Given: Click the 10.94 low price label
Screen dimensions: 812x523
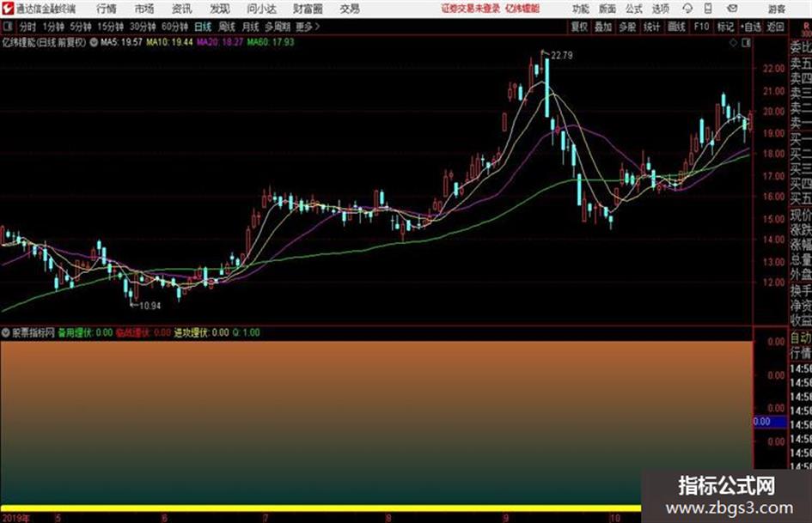Looking at the screenshot, I should point(150,306).
